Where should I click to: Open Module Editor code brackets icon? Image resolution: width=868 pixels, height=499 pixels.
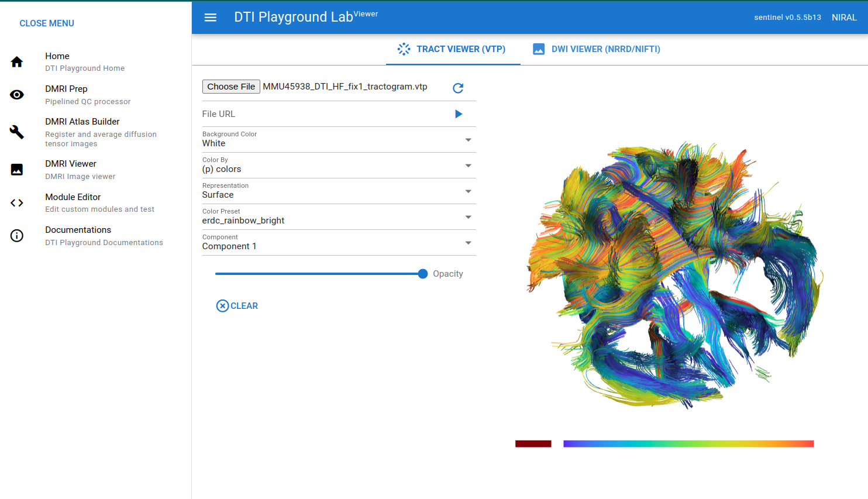point(17,203)
